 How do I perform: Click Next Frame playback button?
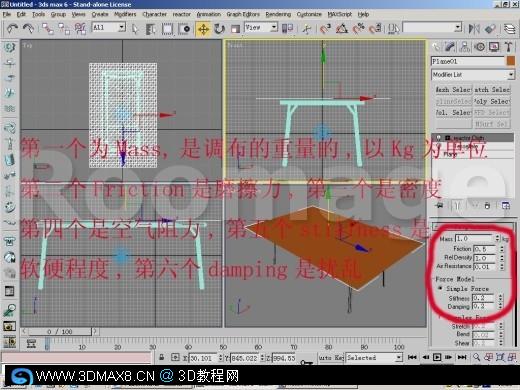pyautogui.click(x=449, y=357)
